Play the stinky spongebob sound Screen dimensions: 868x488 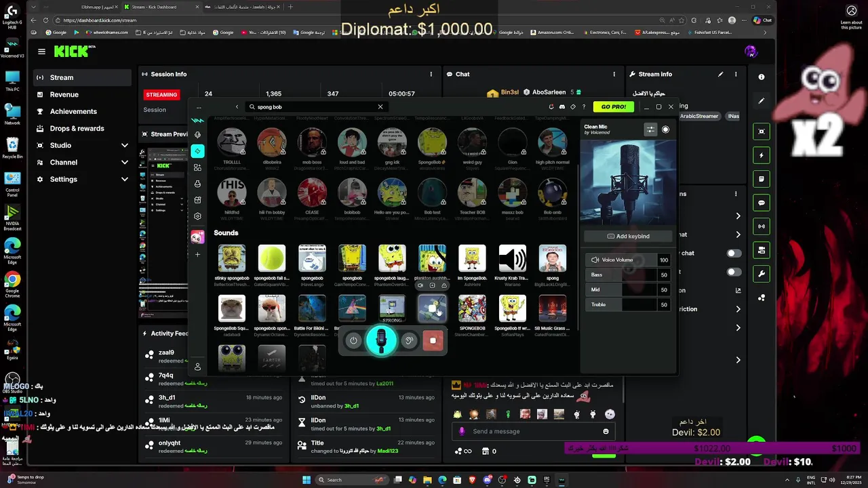click(232, 258)
